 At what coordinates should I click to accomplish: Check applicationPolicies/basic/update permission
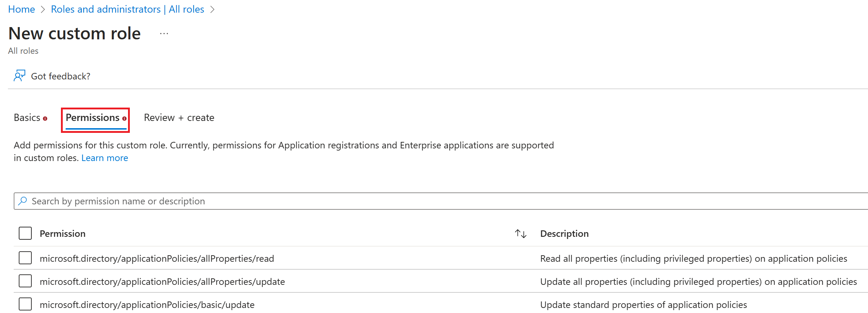[x=25, y=304]
